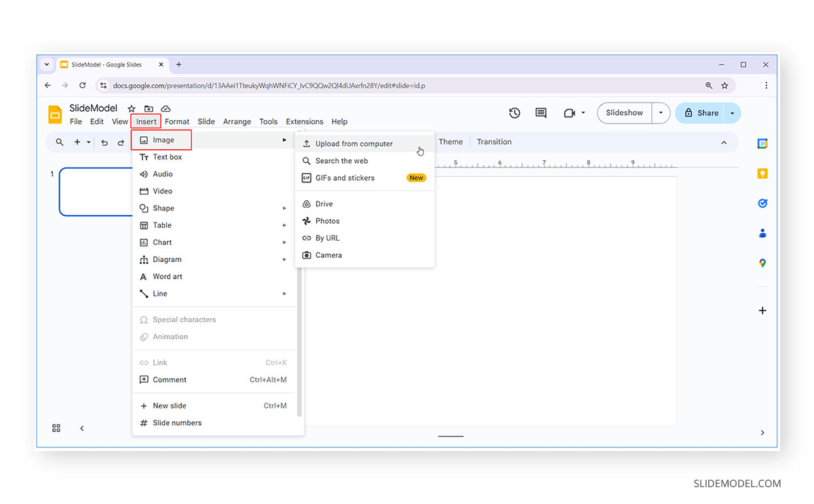Star the SlideModel presentation
Viewport: 814px width, 504px height.
point(132,109)
